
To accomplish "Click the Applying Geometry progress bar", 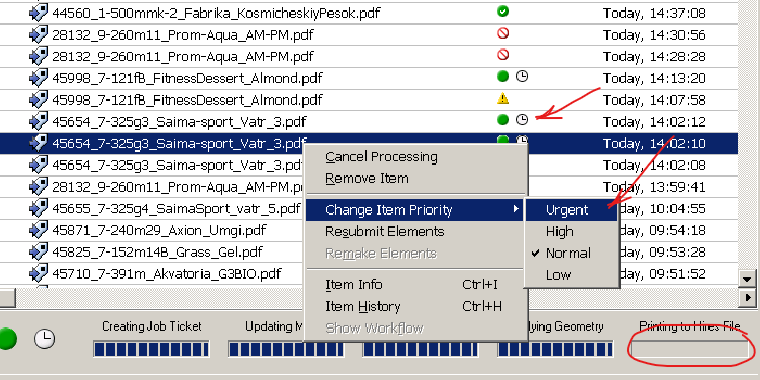I will (555, 349).
